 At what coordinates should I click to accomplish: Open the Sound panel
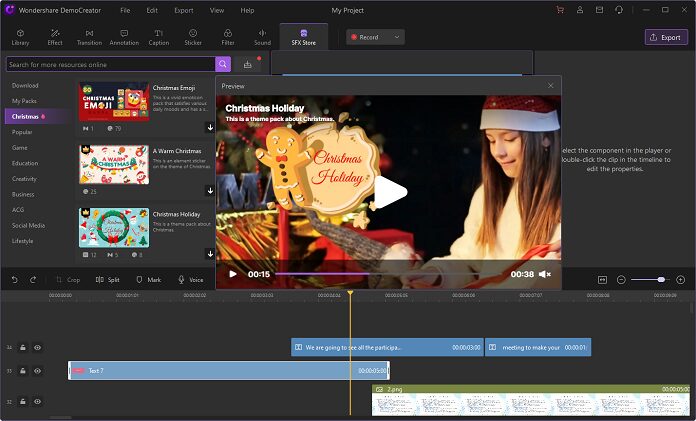click(262, 37)
